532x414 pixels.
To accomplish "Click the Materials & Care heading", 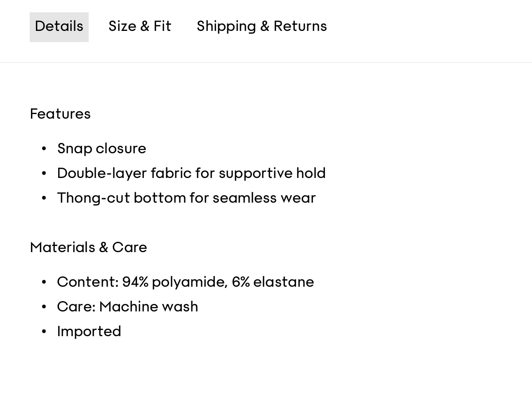I will pos(88,248).
